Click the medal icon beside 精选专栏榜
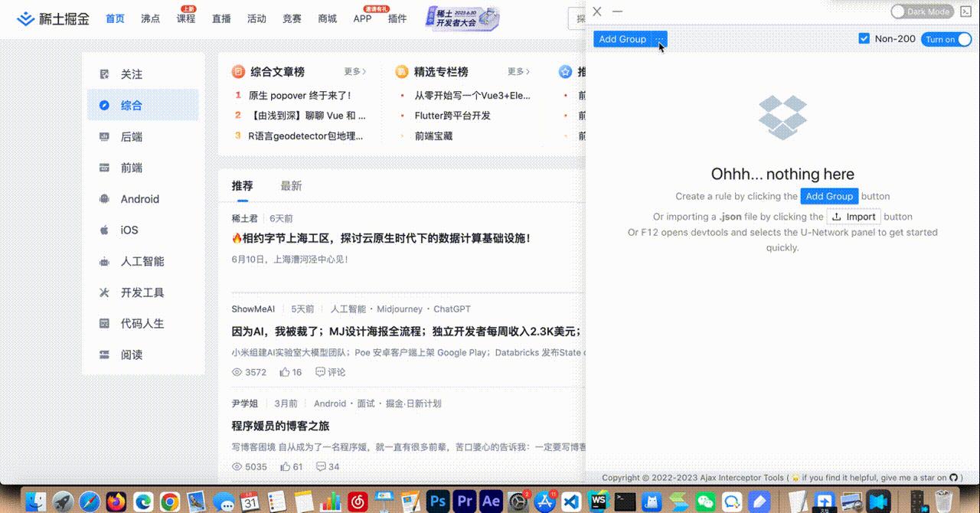 (401, 71)
